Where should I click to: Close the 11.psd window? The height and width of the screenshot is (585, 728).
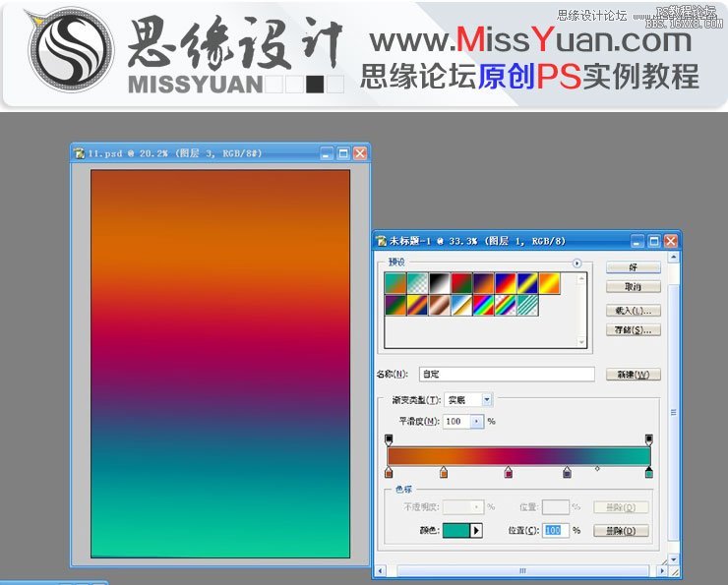coord(360,153)
